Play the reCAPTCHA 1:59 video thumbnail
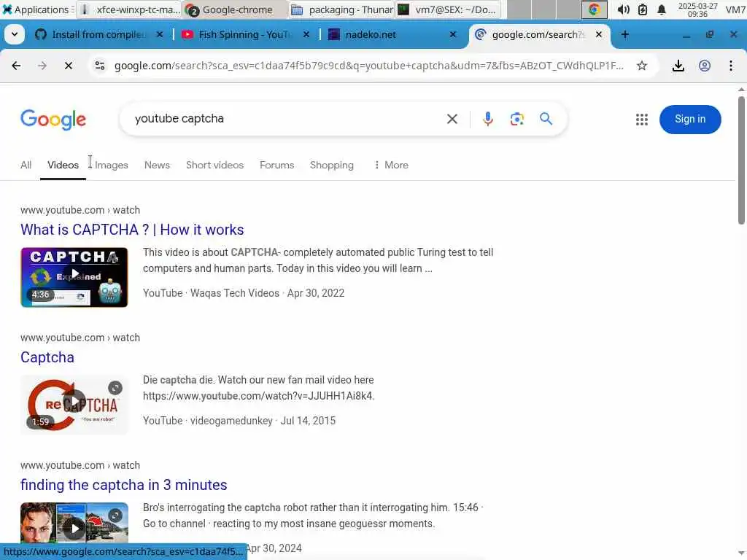747x560 pixels. [x=74, y=405]
